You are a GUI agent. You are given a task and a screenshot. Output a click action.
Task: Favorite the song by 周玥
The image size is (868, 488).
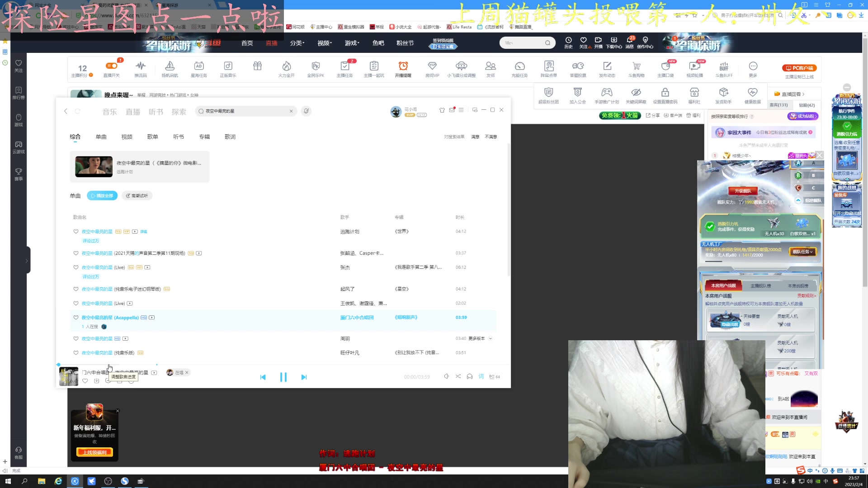(76, 338)
